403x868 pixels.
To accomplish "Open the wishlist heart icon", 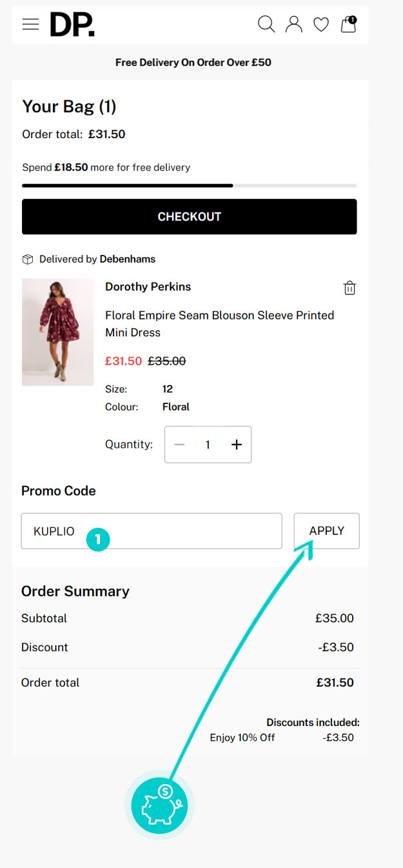I will pos(321,25).
